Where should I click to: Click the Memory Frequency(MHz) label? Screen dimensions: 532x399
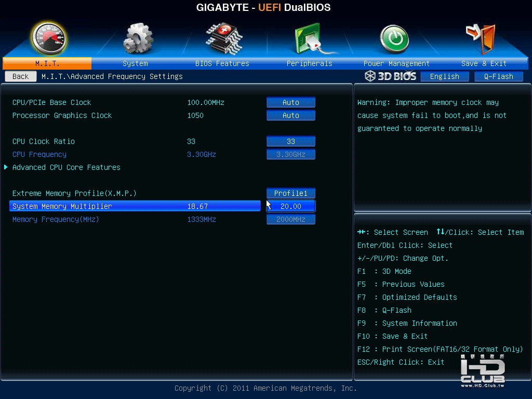pos(56,219)
